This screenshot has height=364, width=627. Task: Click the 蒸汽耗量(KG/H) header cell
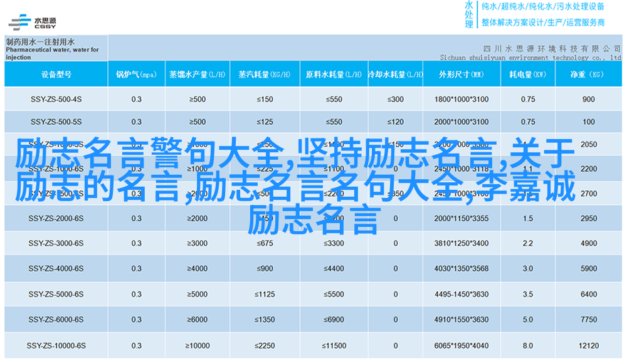(x=265, y=75)
